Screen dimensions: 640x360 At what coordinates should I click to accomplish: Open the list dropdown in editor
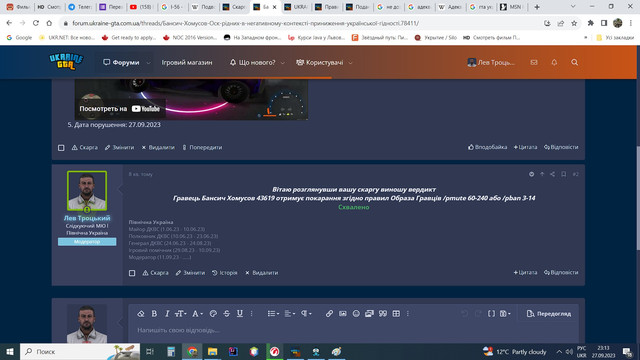click(x=273, y=313)
